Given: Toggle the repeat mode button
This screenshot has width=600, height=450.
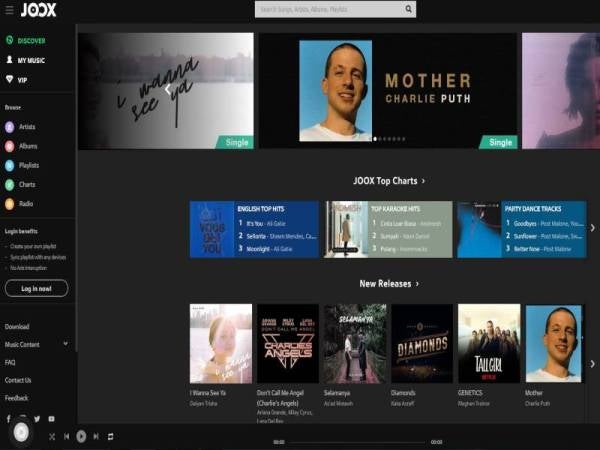Looking at the screenshot, I should [x=110, y=437].
